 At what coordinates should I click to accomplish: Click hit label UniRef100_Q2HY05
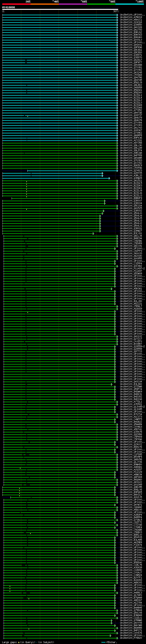pyautogui.click(x=131, y=173)
